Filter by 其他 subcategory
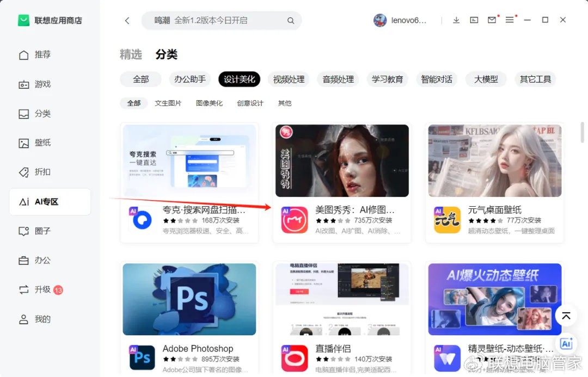The height and width of the screenshot is (377, 588). pos(285,103)
